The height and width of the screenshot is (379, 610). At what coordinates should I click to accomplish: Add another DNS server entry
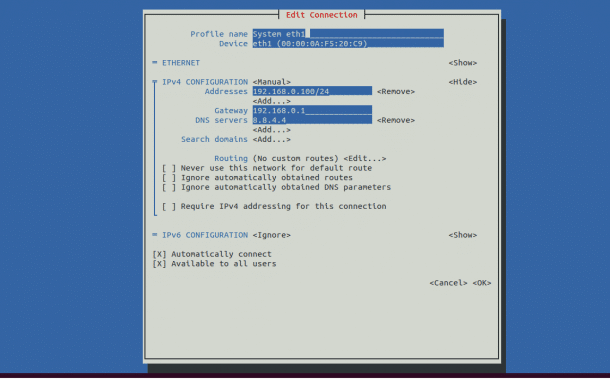(x=272, y=130)
